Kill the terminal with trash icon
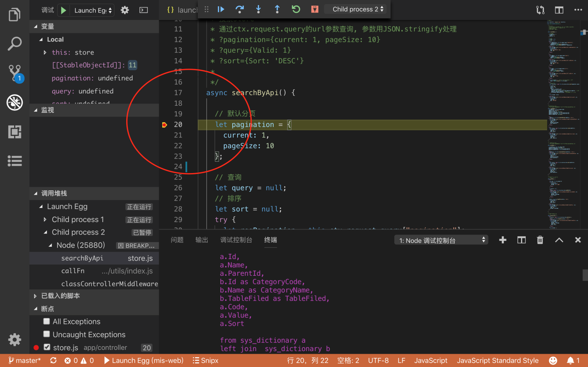Screen dimensions: 588x367 pos(540,240)
